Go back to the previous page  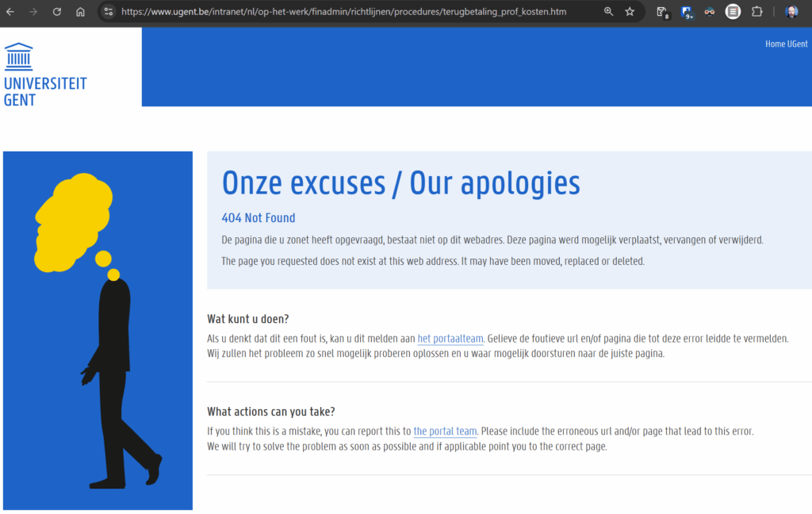[10, 11]
